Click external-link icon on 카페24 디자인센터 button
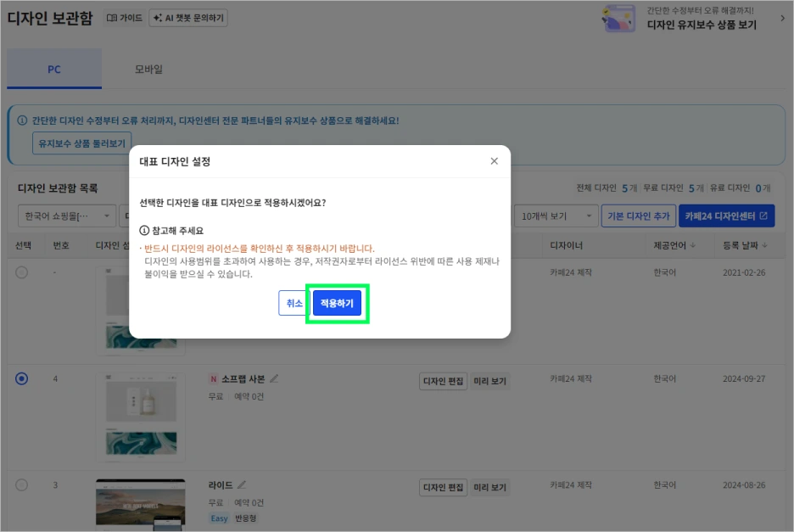Viewport: 794px width, 532px height. click(763, 216)
